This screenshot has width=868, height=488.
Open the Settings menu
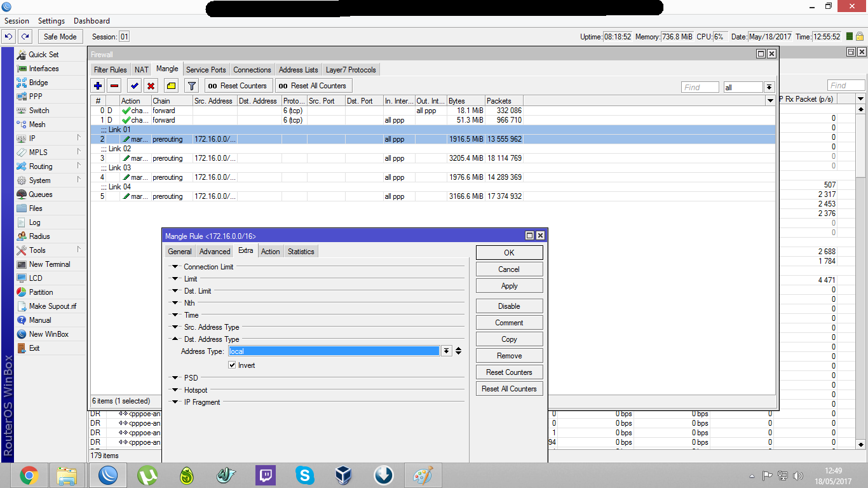[51, 21]
